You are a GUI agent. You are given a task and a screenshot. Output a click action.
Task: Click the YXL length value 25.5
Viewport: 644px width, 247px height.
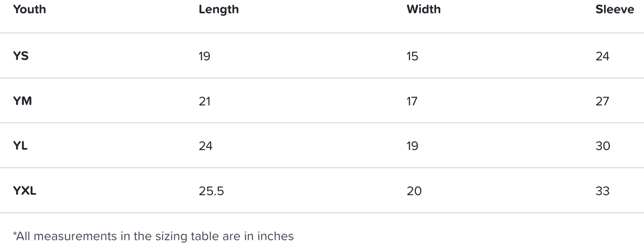(211, 191)
